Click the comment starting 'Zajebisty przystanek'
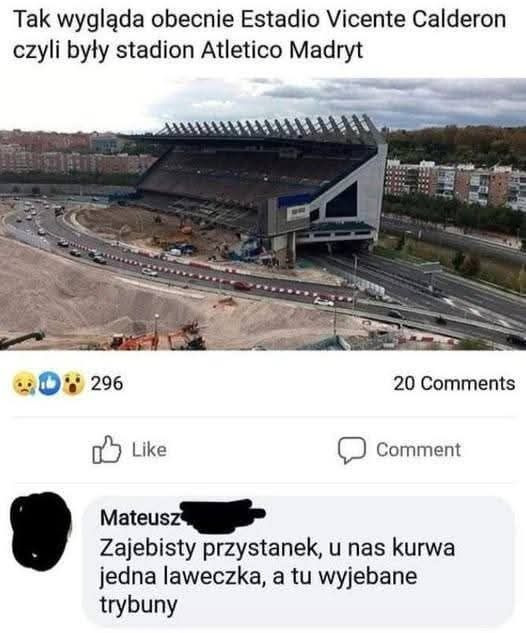526x633 pixels. coord(277,576)
